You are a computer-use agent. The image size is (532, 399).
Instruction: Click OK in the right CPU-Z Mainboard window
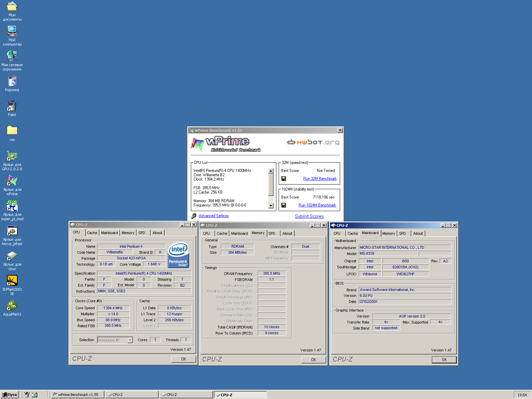pyautogui.click(x=444, y=360)
